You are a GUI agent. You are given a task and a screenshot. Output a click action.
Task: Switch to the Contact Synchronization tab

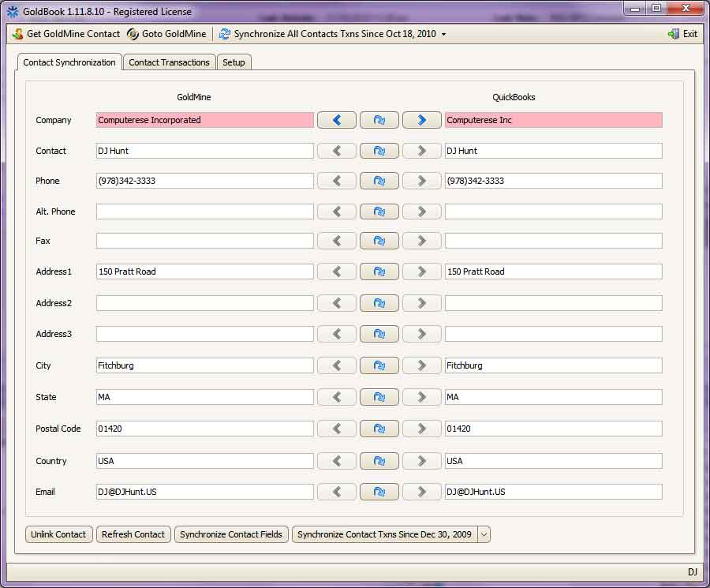click(69, 62)
